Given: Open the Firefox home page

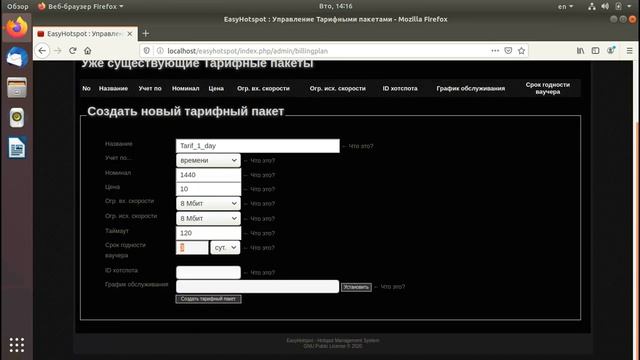Looking at the screenshot, I should pos(88,51).
